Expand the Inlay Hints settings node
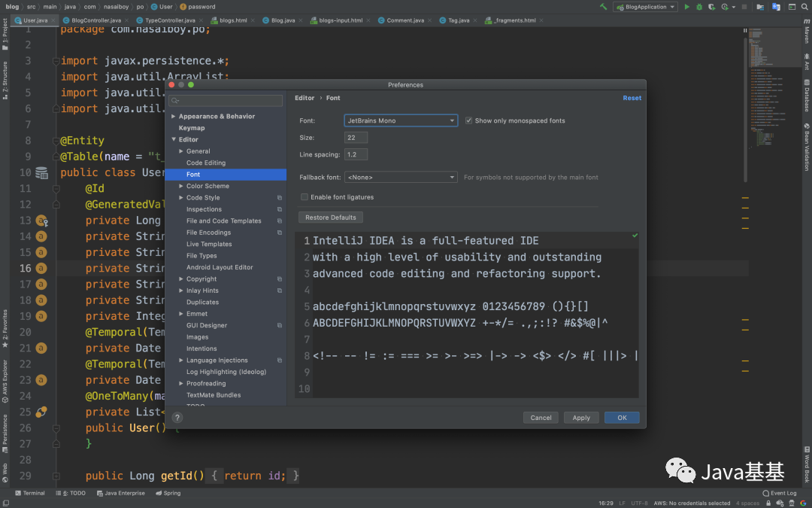Image resolution: width=812 pixels, height=508 pixels. pos(181,291)
